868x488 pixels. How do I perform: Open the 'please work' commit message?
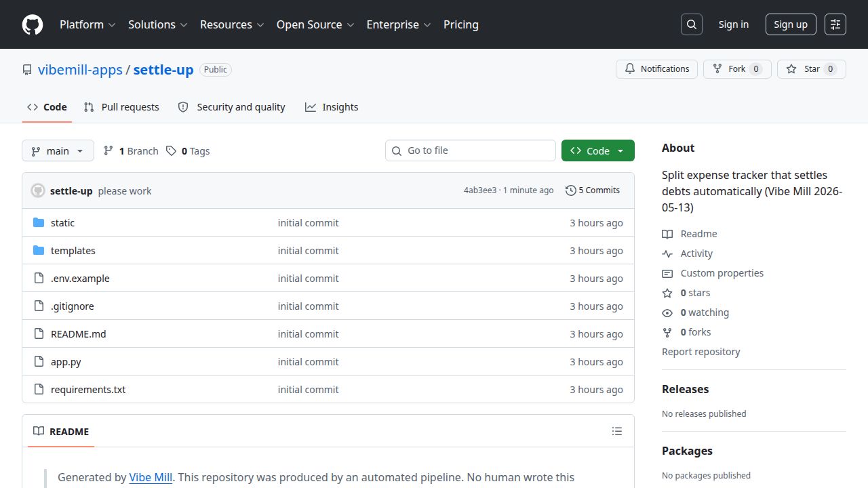(x=125, y=191)
